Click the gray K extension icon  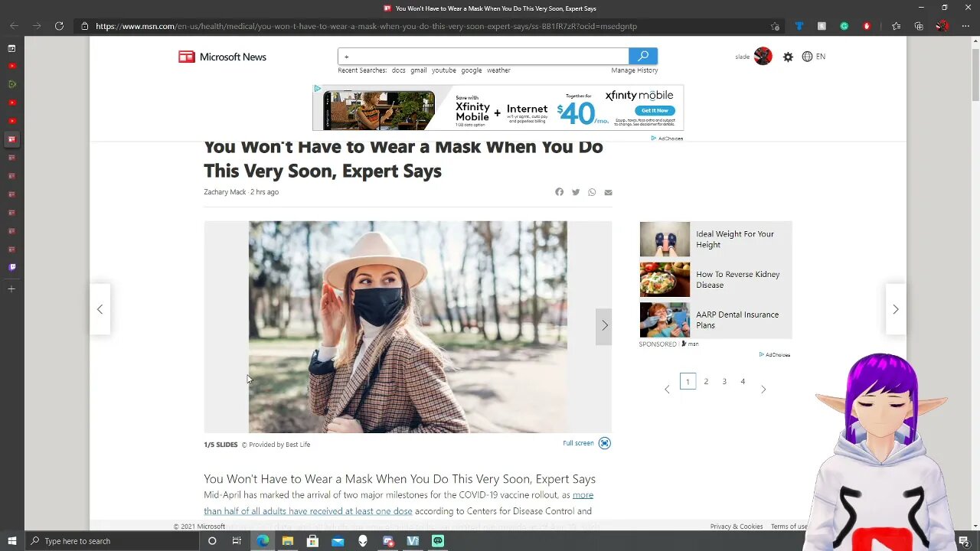coord(822,26)
